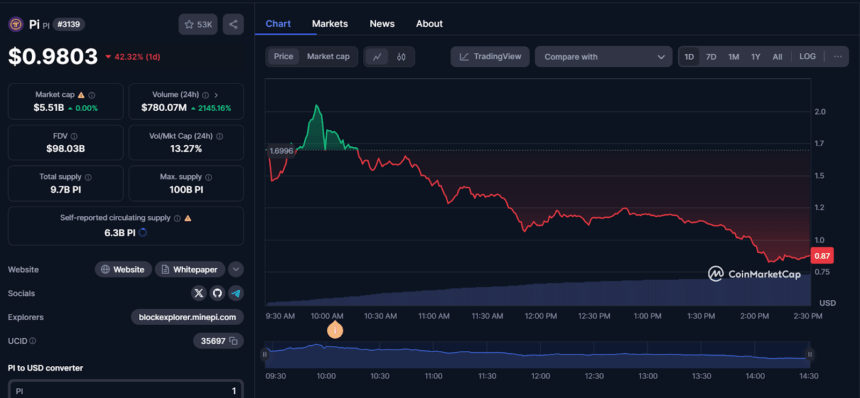The width and height of the screenshot is (860, 398).
Task: Open the Chart tab
Action: click(x=278, y=24)
